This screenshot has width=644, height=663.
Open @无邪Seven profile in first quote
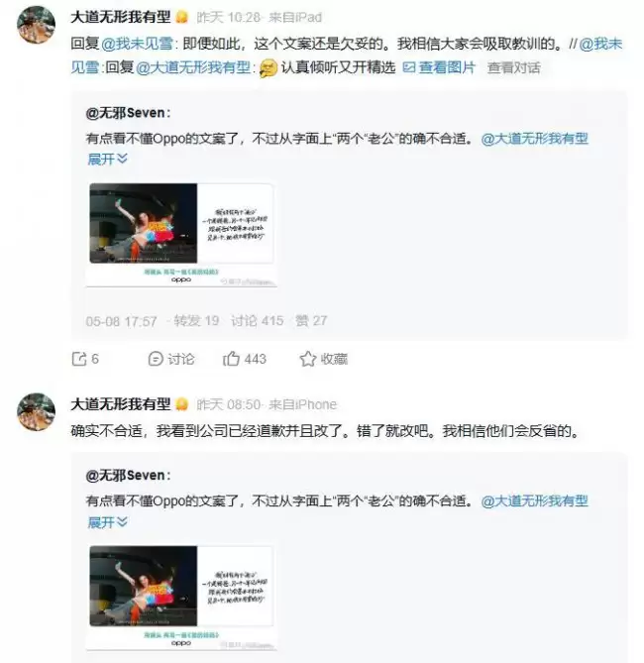pyautogui.click(x=128, y=113)
